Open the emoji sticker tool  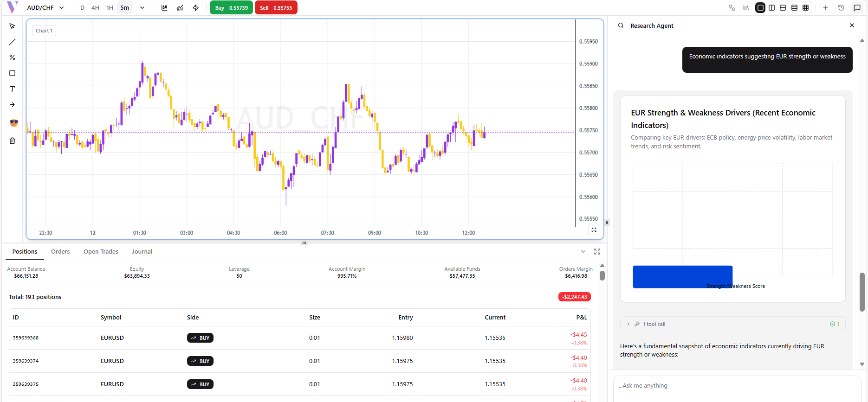point(14,123)
